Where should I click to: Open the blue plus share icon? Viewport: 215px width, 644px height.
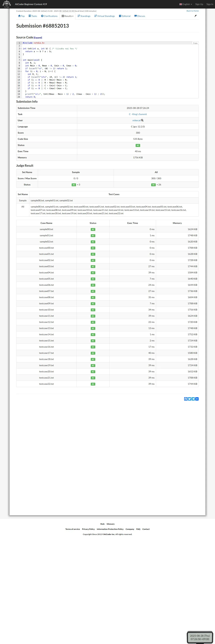(197, 399)
